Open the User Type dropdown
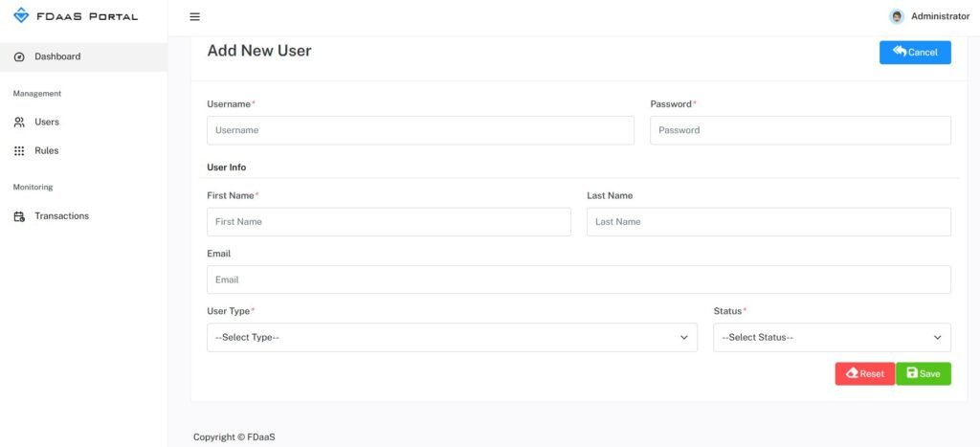This screenshot has width=980, height=447. click(452, 338)
